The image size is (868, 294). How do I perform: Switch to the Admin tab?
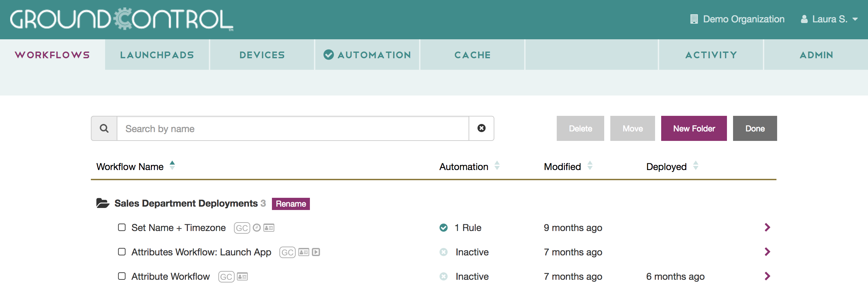pos(816,55)
